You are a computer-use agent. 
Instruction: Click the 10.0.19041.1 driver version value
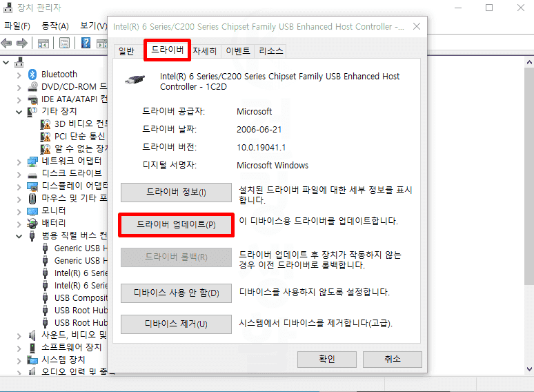pos(261,148)
